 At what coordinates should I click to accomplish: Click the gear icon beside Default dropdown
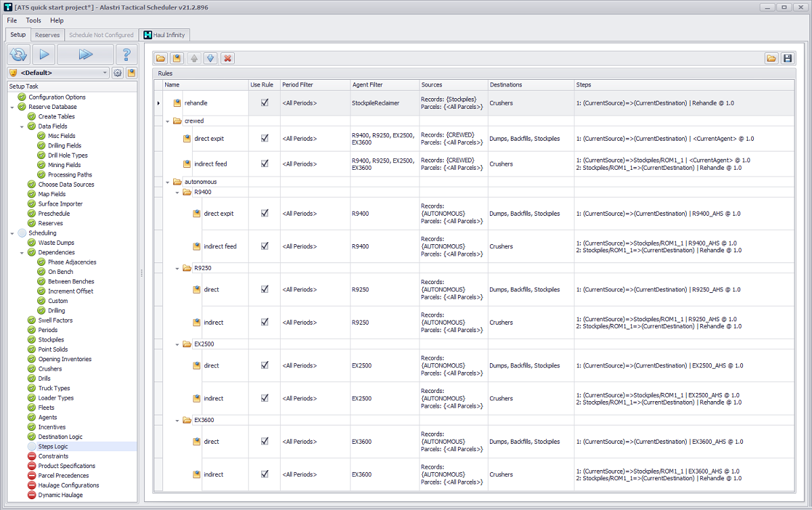tap(118, 73)
